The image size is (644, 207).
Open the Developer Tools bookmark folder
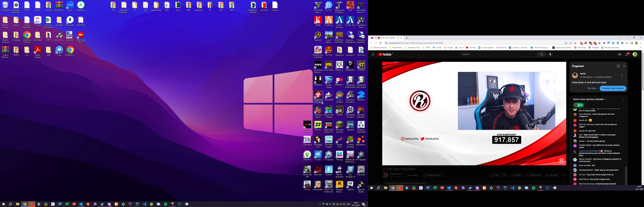point(412,47)
